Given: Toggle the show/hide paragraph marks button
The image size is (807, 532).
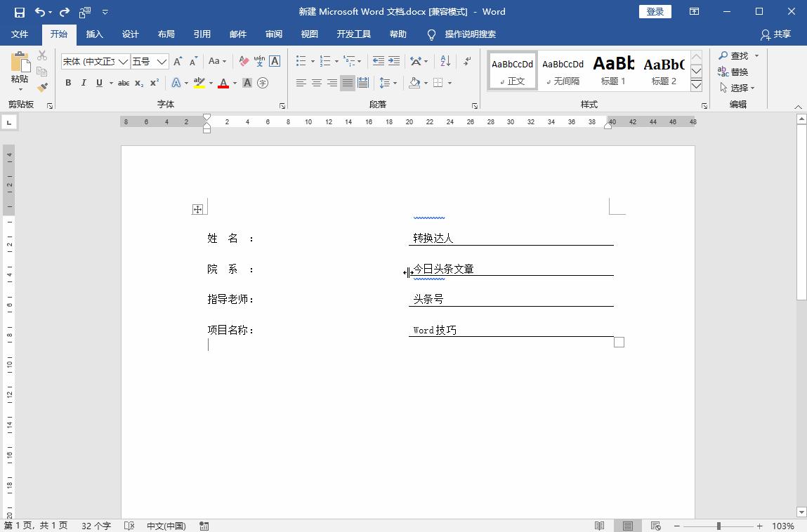Looking at the screenshot, I should (468, 61).
